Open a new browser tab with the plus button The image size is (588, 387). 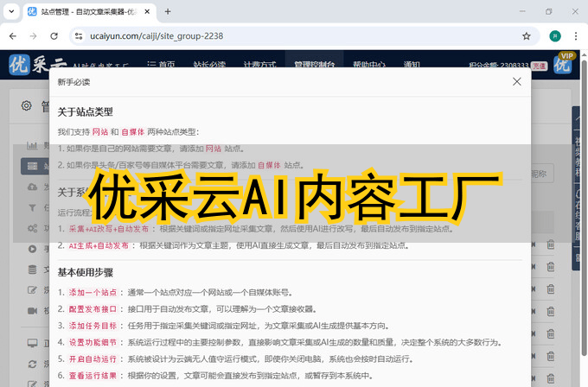coord(168,12)
